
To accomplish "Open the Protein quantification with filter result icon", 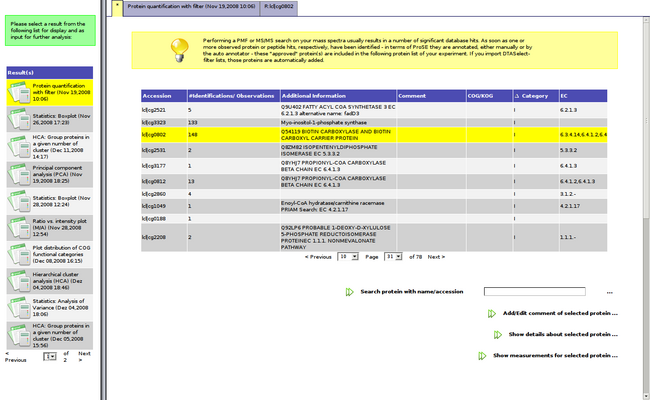I will (x=19, y=92).
